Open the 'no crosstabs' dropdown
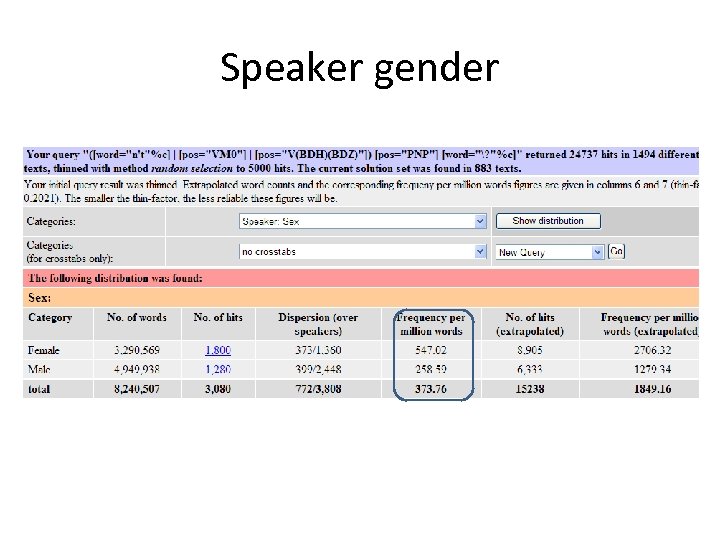This screenshot has width=720, height=540. (363, 252)
